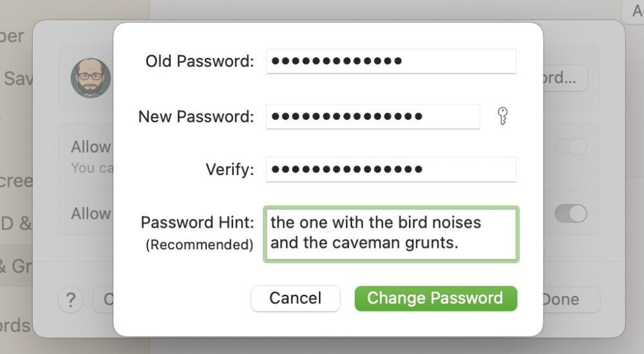644x354 pixels.
Task: Click inside the Password Hint text box
Action: click(391, 234)
